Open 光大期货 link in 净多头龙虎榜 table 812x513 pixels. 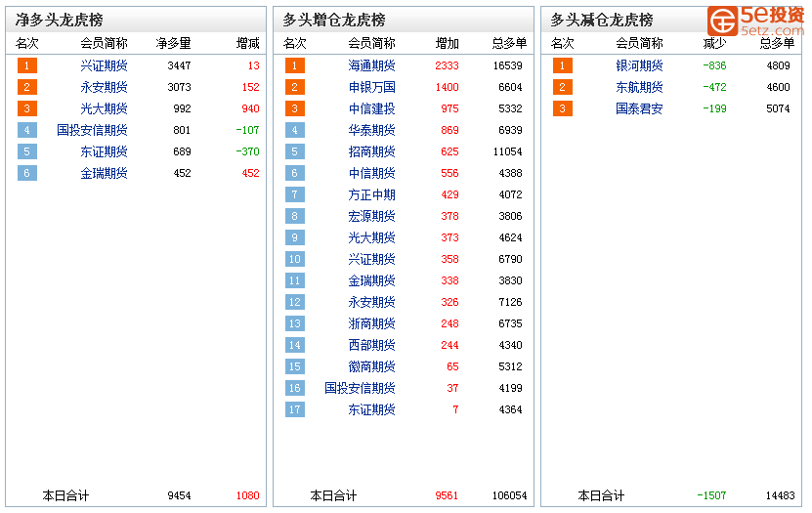(x=105, y=108)
